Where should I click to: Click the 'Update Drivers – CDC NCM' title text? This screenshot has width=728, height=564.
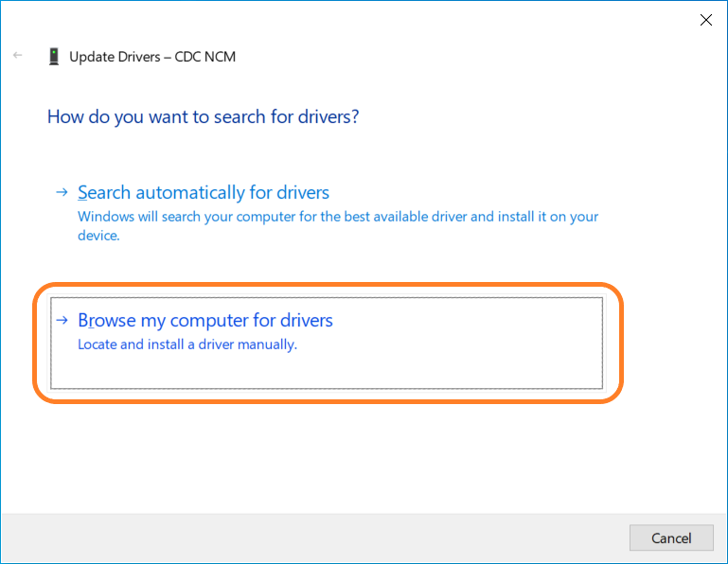pos(152,57)
